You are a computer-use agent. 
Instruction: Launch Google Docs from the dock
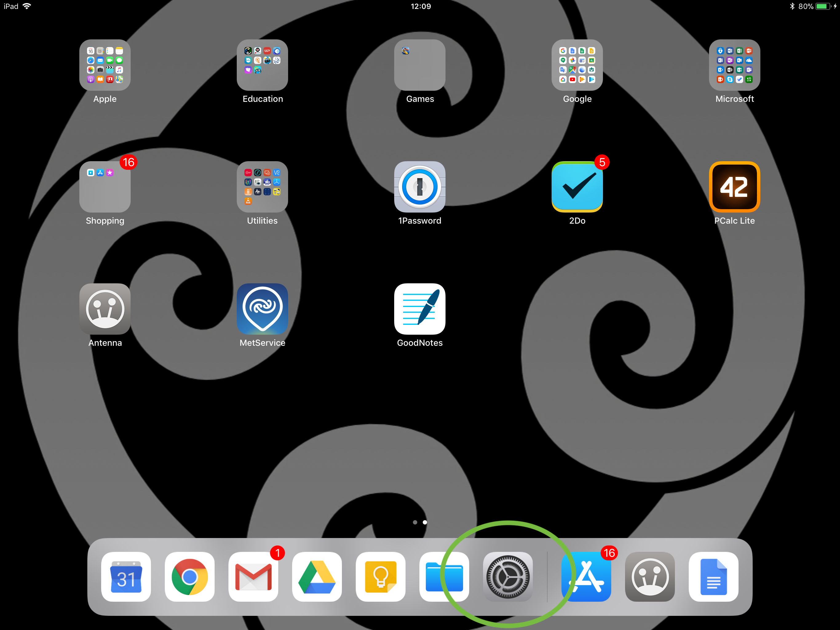[714, 577]
